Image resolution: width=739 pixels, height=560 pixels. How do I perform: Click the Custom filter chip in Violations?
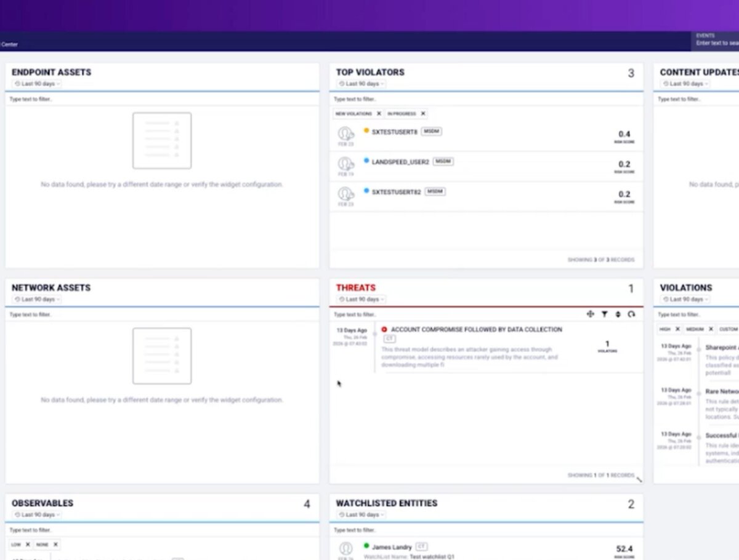[729, 329]
